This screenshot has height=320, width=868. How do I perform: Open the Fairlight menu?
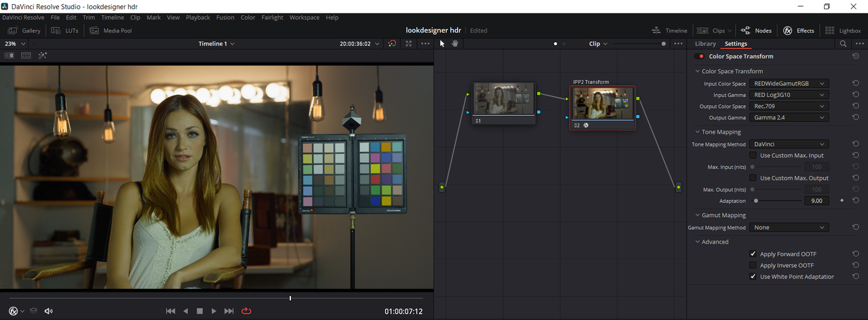pyautogui.click(x=273, y=17)
